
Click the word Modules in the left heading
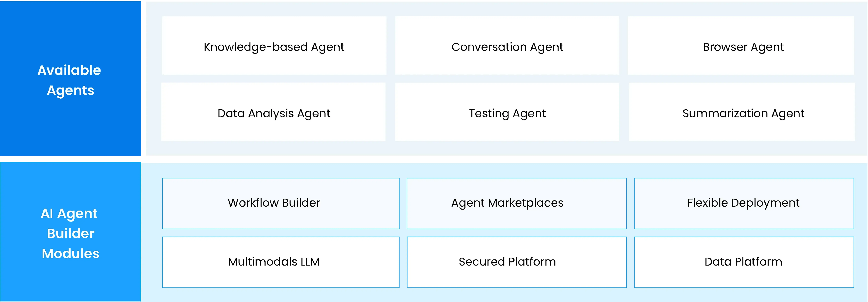(x=70, y=253)
